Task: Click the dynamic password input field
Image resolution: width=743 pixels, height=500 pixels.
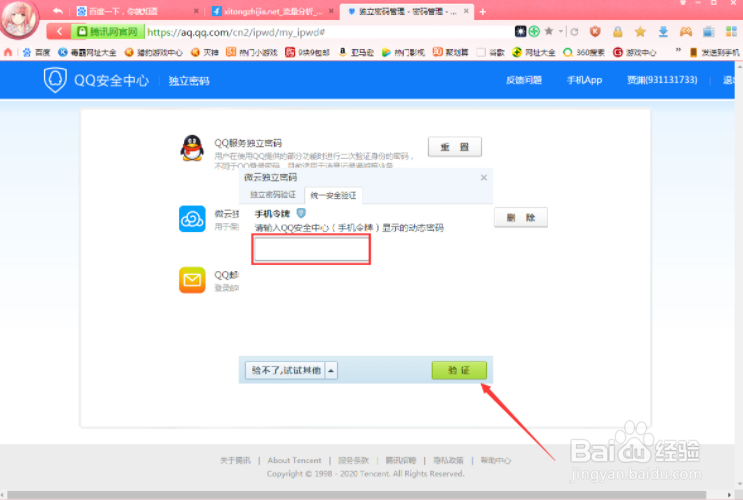Action: 311,249
